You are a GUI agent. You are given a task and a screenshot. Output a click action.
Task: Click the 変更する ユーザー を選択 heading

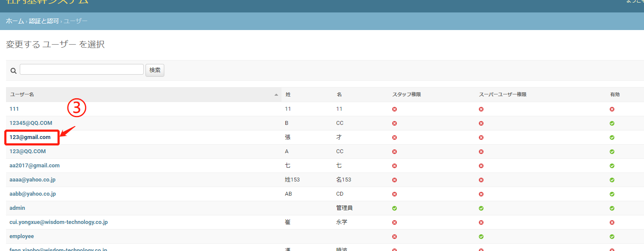[55, 44]
